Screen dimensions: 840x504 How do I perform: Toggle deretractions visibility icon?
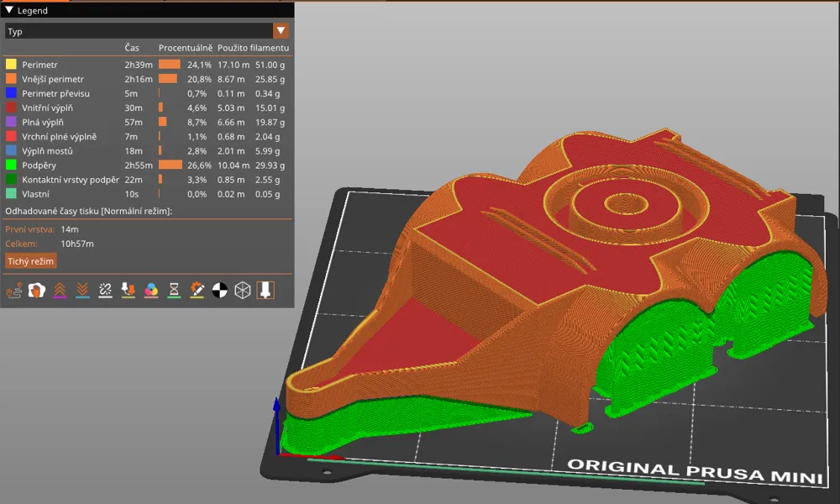point(82,291)
